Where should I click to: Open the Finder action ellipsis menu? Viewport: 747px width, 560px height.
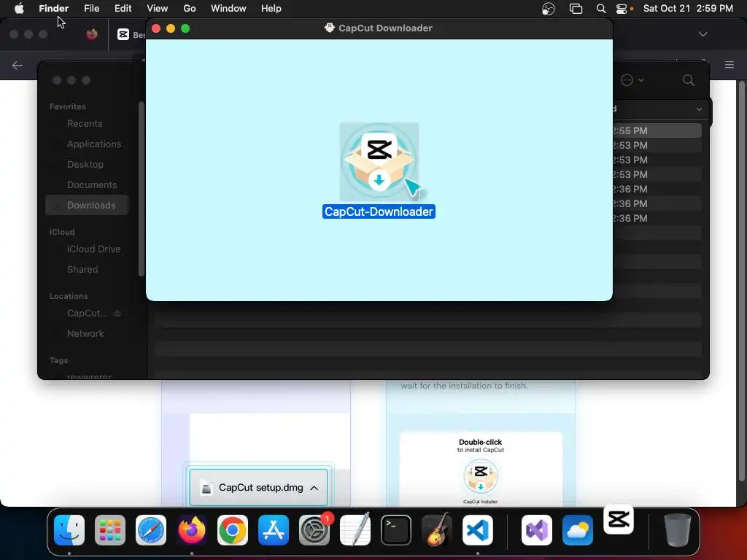point(632,80)
